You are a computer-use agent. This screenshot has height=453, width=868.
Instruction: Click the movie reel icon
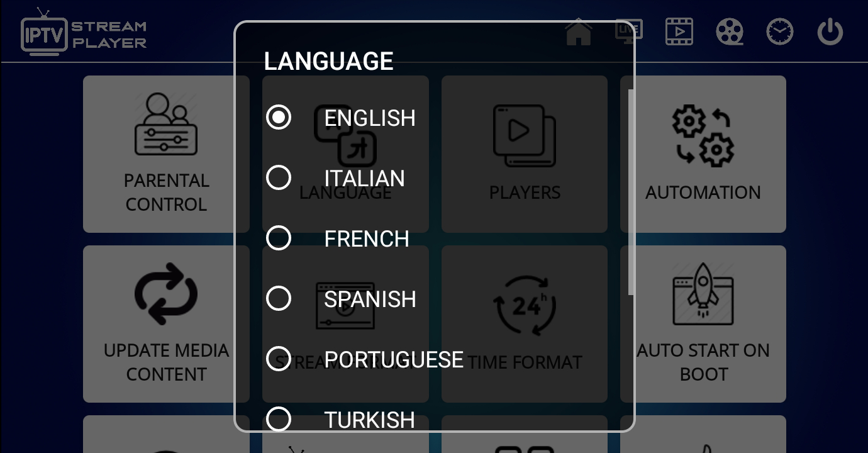[730, 31]
